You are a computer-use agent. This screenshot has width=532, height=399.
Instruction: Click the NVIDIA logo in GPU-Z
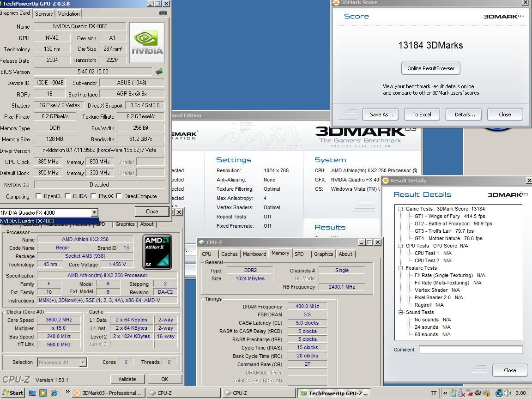pos(147,43)
